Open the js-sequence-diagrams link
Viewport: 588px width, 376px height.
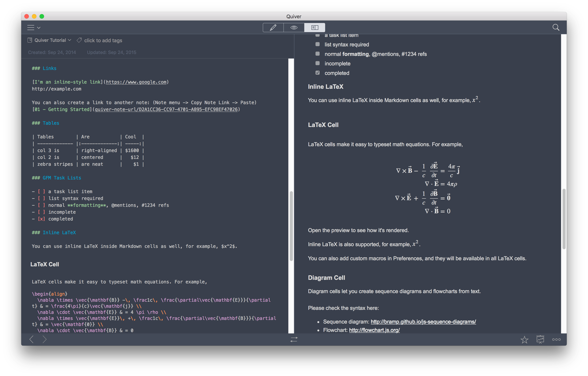[x=423, y=322]
